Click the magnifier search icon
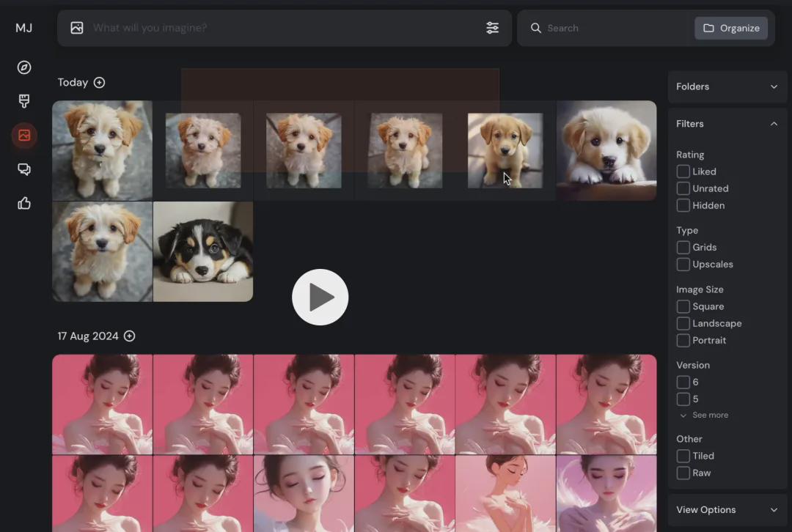Viewport: 792px width, 532px height. click(x=536, y=28)
